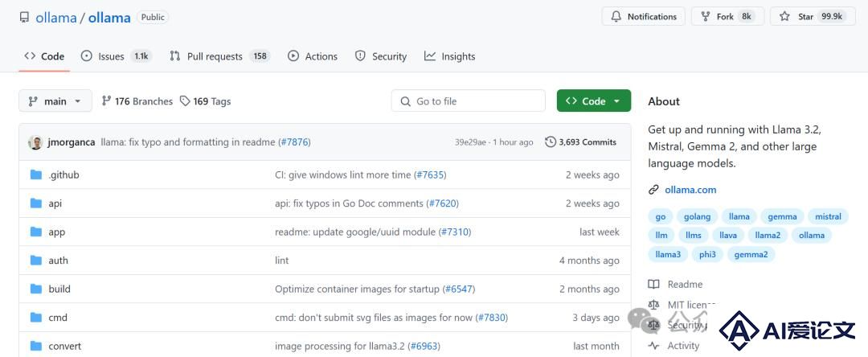
Task: Select the llama3 topic tag
Action: click(x=668, y=255)
